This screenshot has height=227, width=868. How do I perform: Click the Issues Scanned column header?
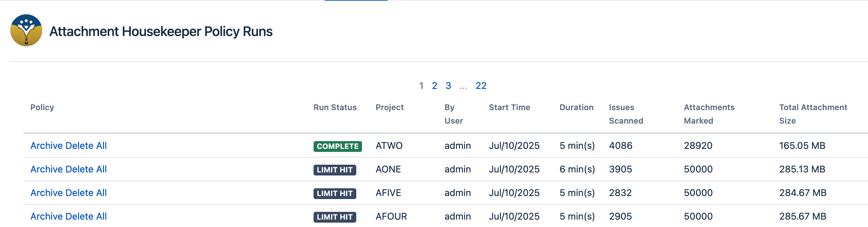pyautogui.click(x=626, y=114)
